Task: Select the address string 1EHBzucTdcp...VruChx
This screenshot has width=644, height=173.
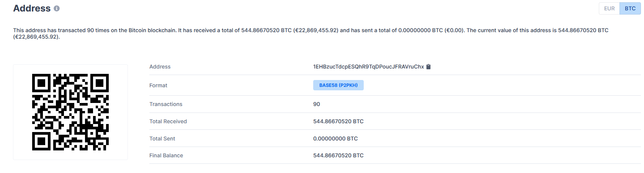Action: pyautogui.click(x=368, y=67)
